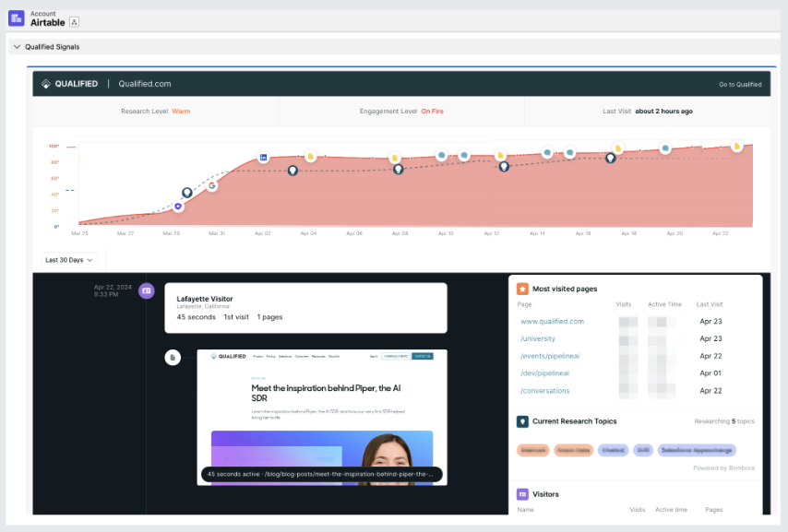Click the Pages column header under Visitors
This screenshot has height=532, width=788.
[713, 509]
